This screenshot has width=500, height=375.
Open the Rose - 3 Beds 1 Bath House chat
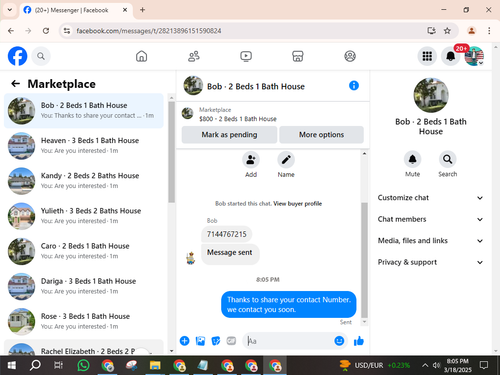click(84, 322)
